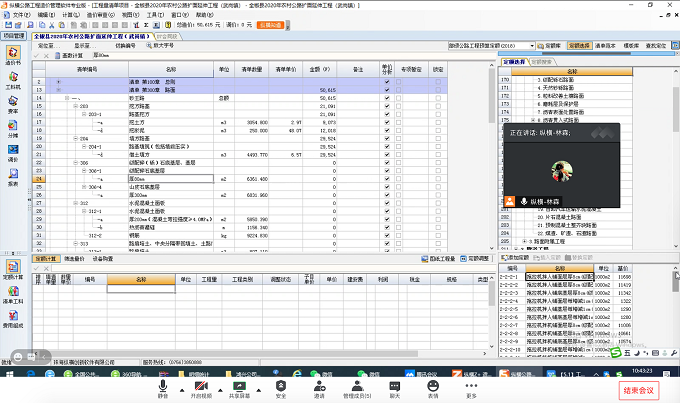The image size is (680, 403).
Task: Open the 造价书 sidebar icon
Action: point(12,57)
